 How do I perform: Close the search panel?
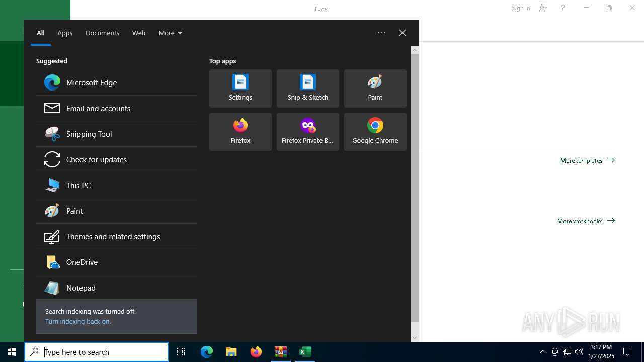(403, 33)
